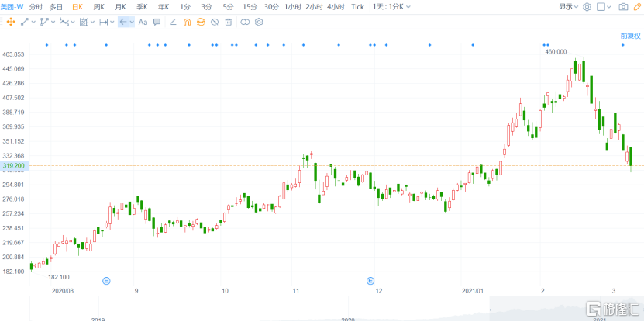644x322 pixels.
Task: Switch to the 分时 intraday tab
Action: point(36,7)
